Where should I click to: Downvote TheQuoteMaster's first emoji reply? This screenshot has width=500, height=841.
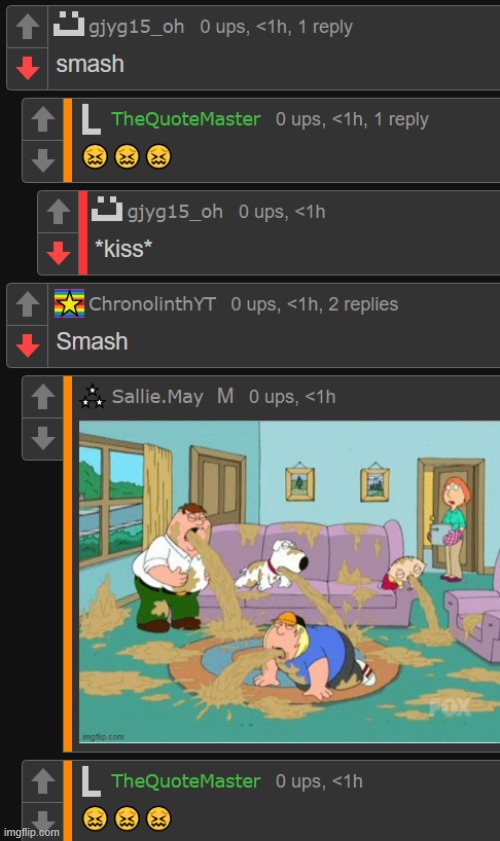point(43,160)
